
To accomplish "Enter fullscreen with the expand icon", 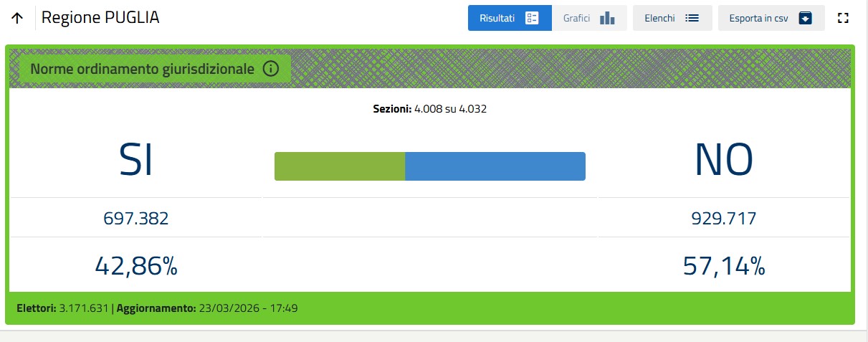I will [x=843, y=18].
